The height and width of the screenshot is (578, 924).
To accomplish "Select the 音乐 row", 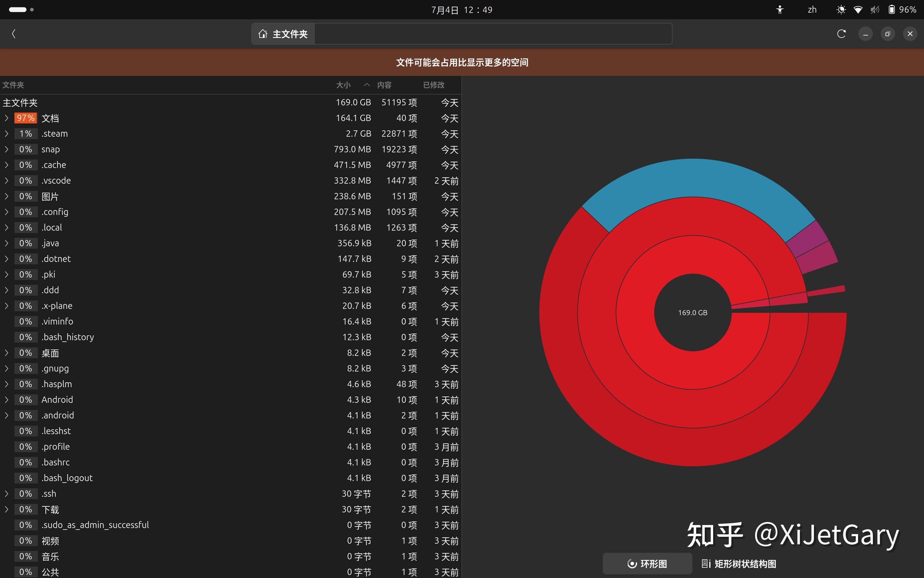I will point(231,556).
